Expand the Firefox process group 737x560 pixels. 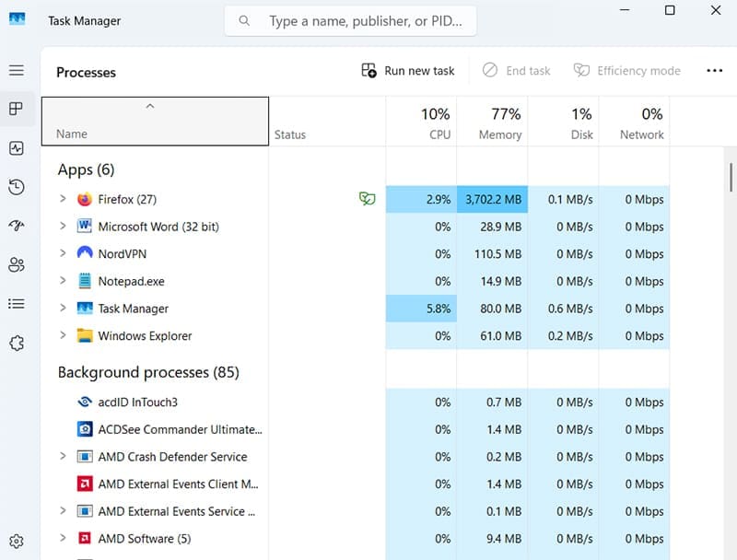63,199
